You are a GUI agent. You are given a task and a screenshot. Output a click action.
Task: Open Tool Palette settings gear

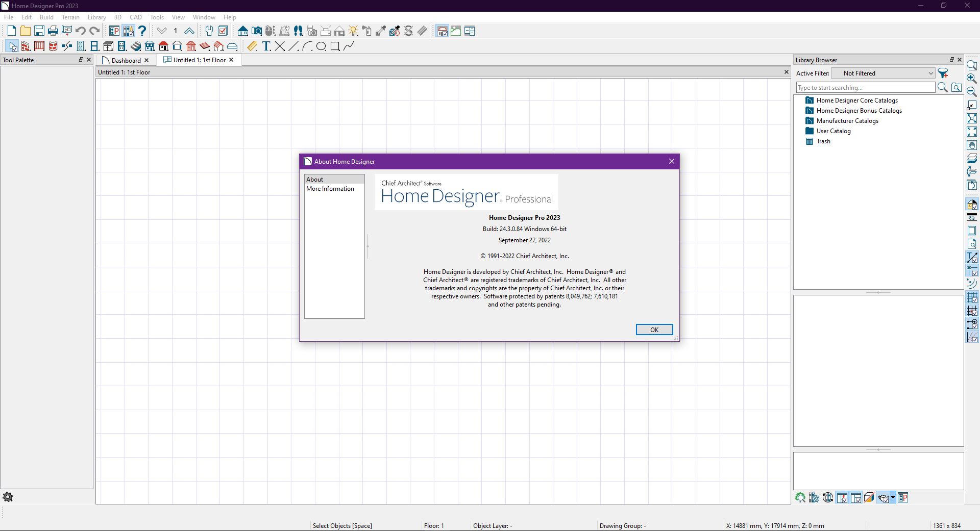(x=8, y=497)
